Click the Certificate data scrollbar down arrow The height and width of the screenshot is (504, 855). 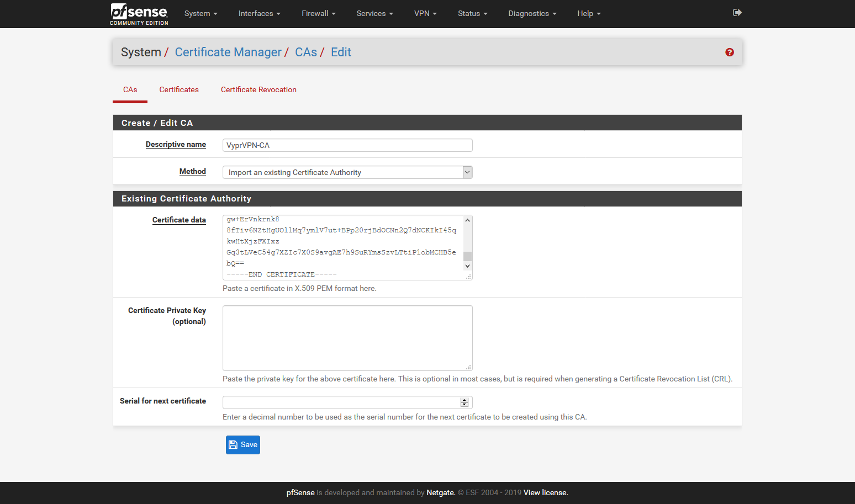click(468, 266)
